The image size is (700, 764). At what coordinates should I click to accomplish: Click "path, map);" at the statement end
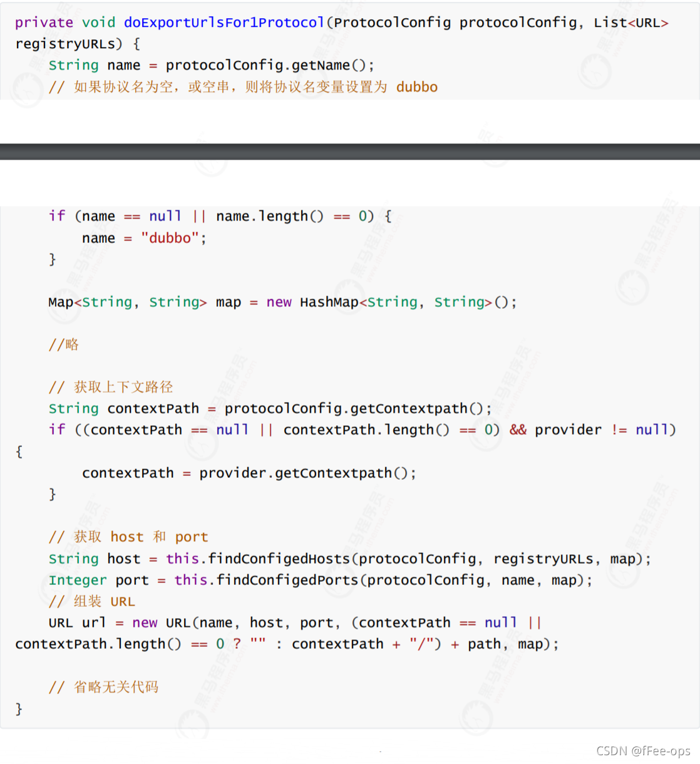click(513, 644)
